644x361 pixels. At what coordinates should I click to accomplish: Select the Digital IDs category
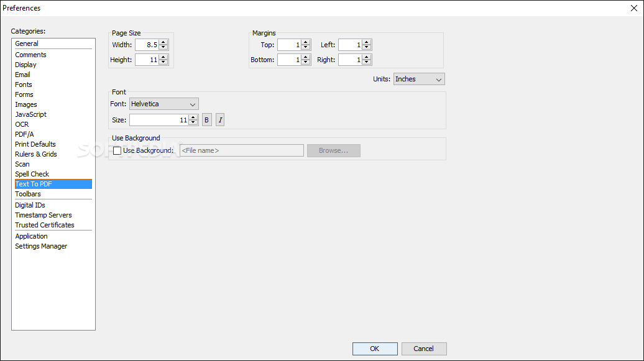(x=53, y=205)
